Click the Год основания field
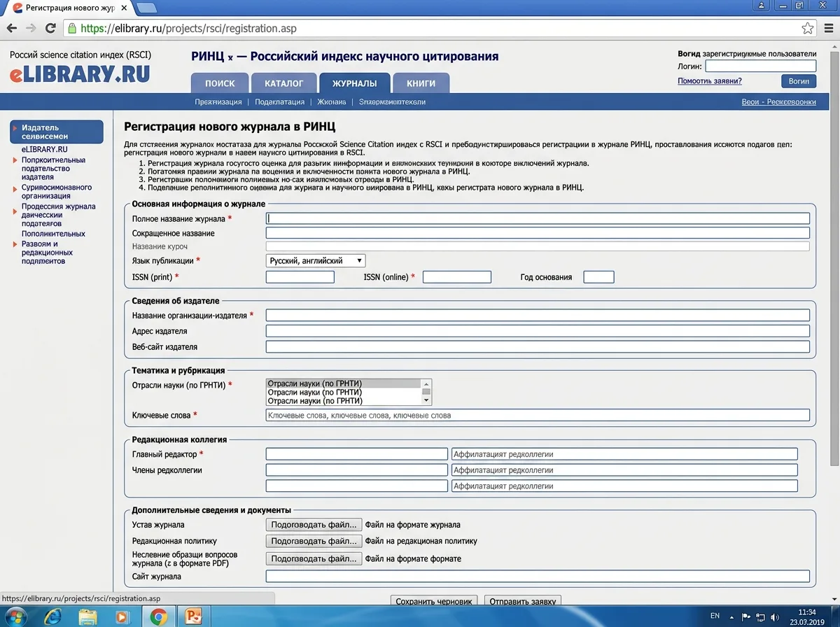The height and width of the screenshot is (627, 840). [598, 277]
